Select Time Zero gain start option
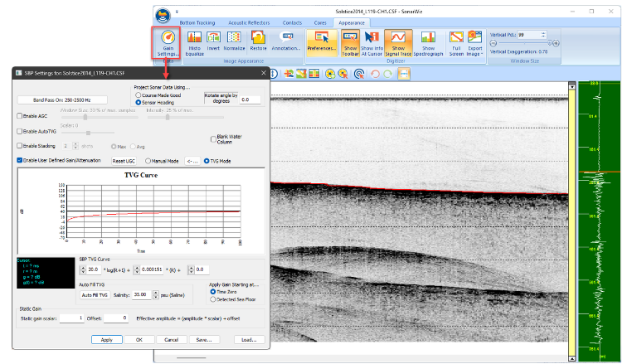Image resolution: width=622 pixels, height=364 pixels. pos(213,292)
